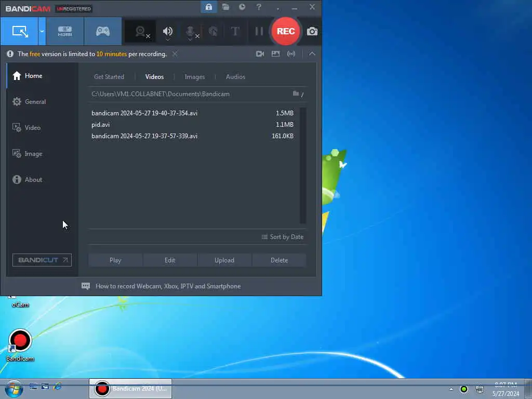Click the folder browse icon next to path

click(x=296, y=94)
